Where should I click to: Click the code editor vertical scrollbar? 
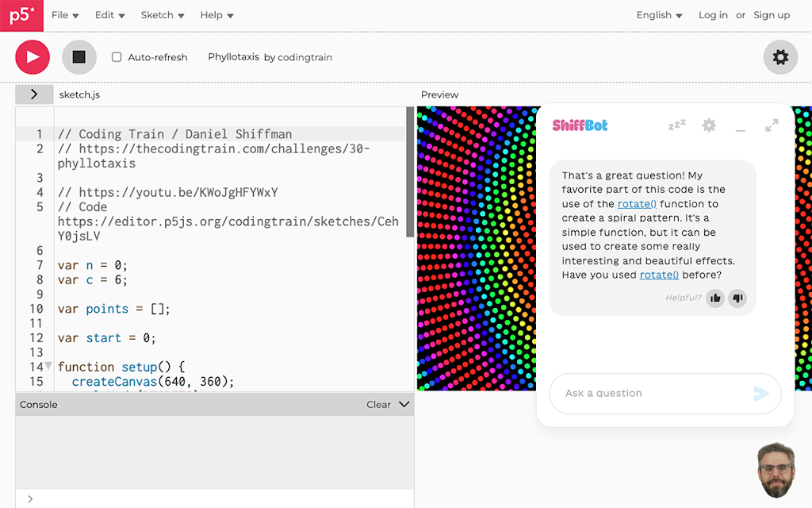410,172
